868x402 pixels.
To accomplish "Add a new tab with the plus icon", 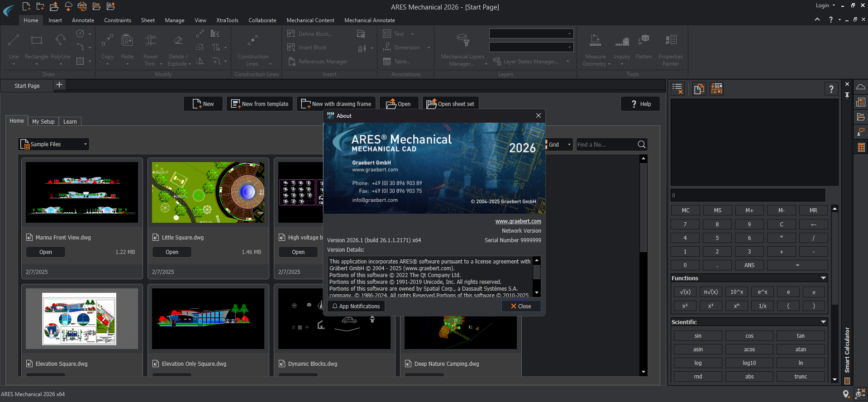I will coord(59,85).
